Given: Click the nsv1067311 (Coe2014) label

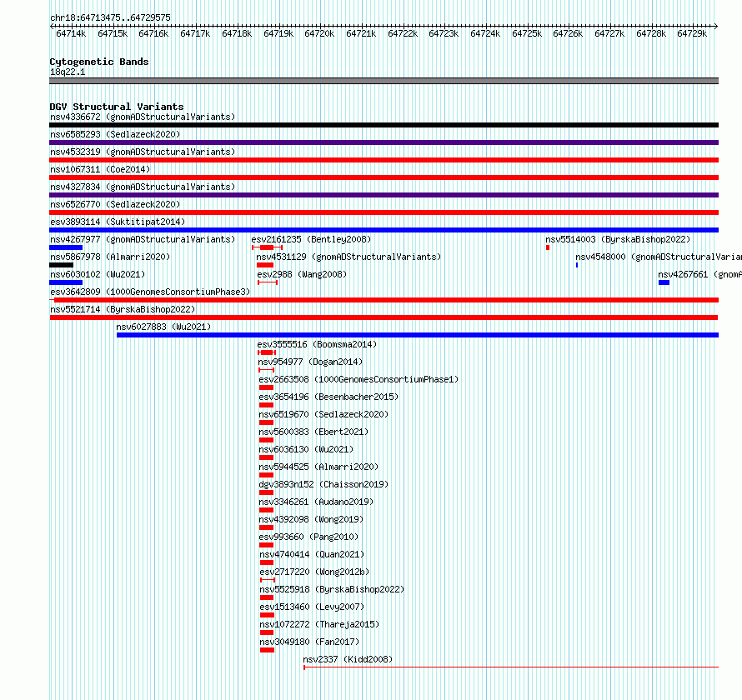Looking at the screenshot, I should pos(100,169).
